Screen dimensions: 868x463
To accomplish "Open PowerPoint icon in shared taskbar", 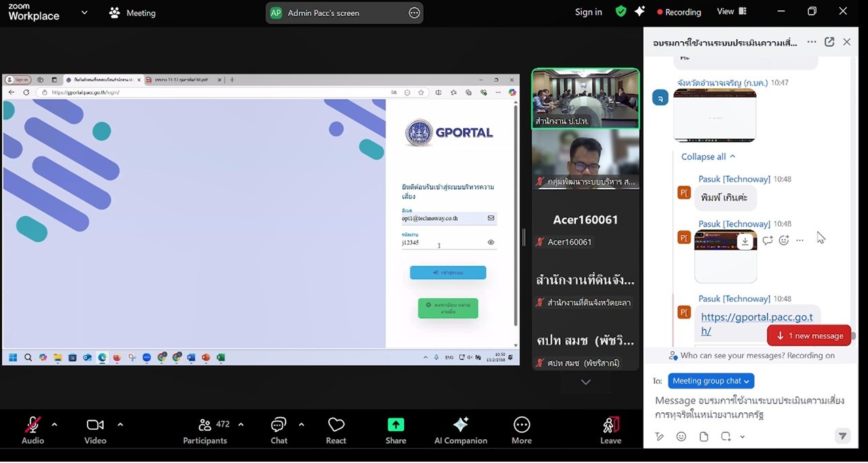I will [205, 357].
